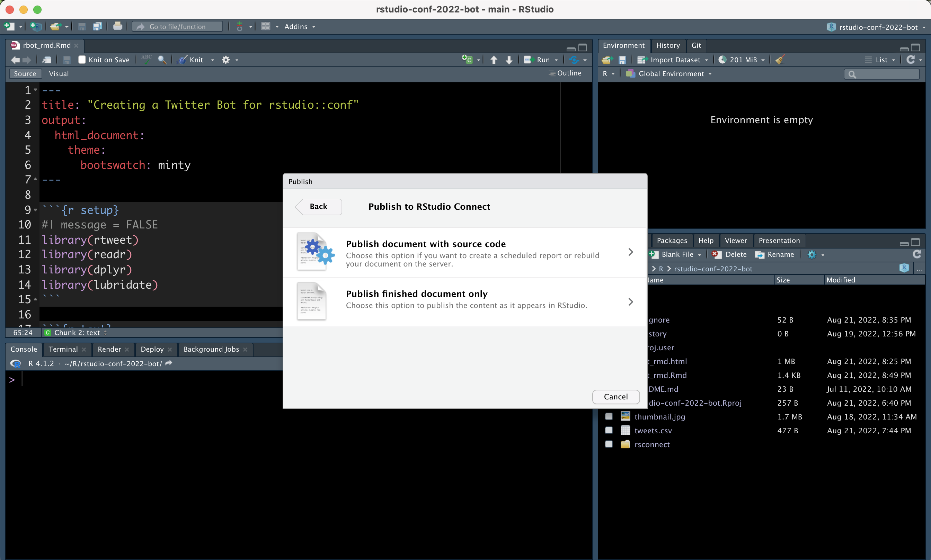Expand the Run dropdown arrow
The image size is (931, 560).
tap(557, 60)
